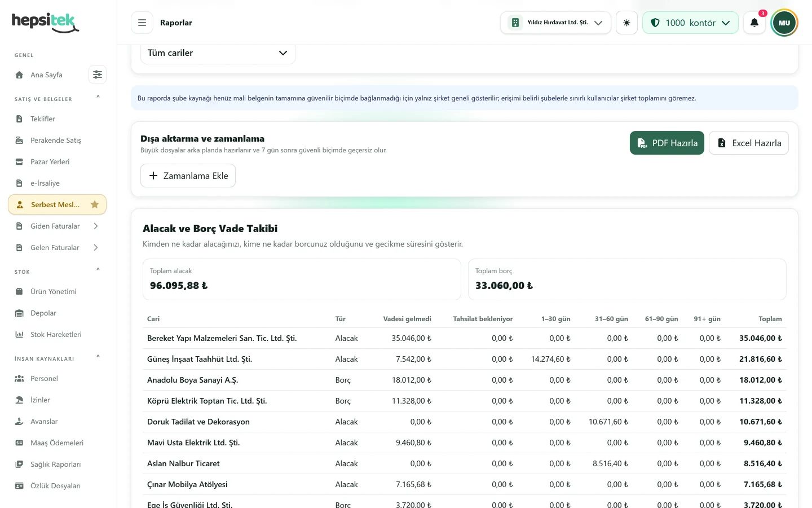Click the Excel Hazırla button
The width and height of the screenshot is (812, 508).
(749, 143)
